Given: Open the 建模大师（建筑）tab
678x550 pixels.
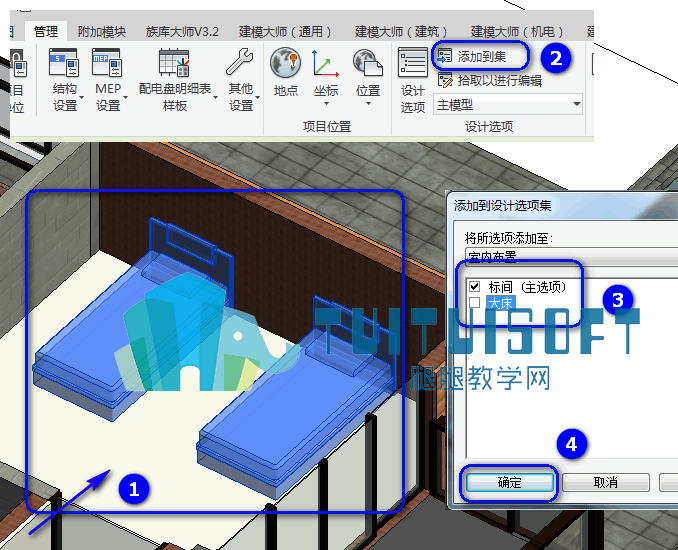Looking at the screenshot, I should (x=401, y=31).
